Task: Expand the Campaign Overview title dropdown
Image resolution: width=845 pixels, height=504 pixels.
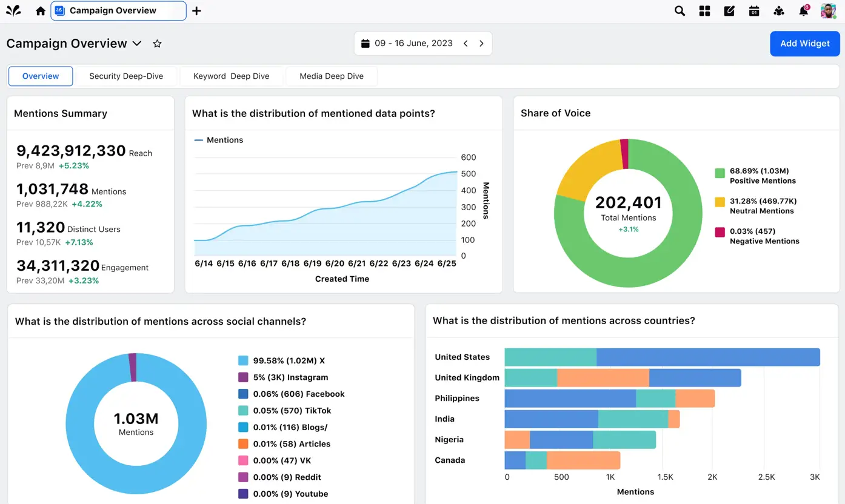Action: pos(137,44)
